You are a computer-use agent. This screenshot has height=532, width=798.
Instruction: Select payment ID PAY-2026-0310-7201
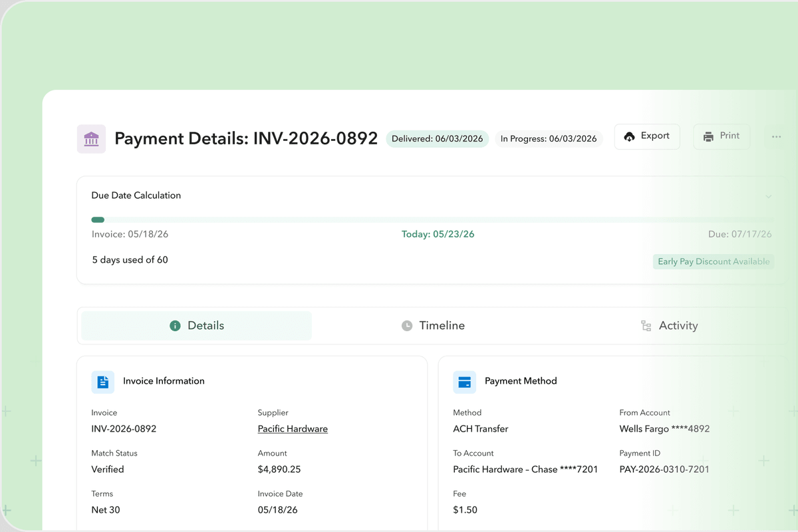[x=664, y=469]
